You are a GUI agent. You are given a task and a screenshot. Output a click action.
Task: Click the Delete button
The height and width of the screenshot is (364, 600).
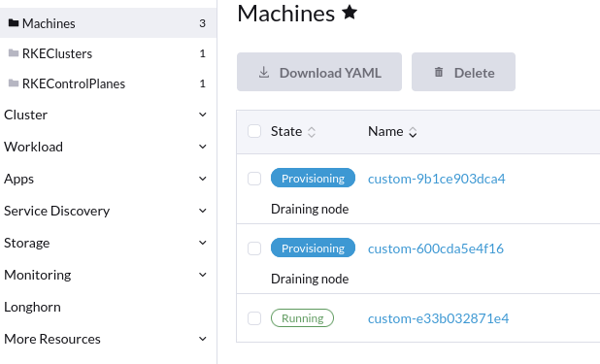pyautogui.click(x=463, y=72)
